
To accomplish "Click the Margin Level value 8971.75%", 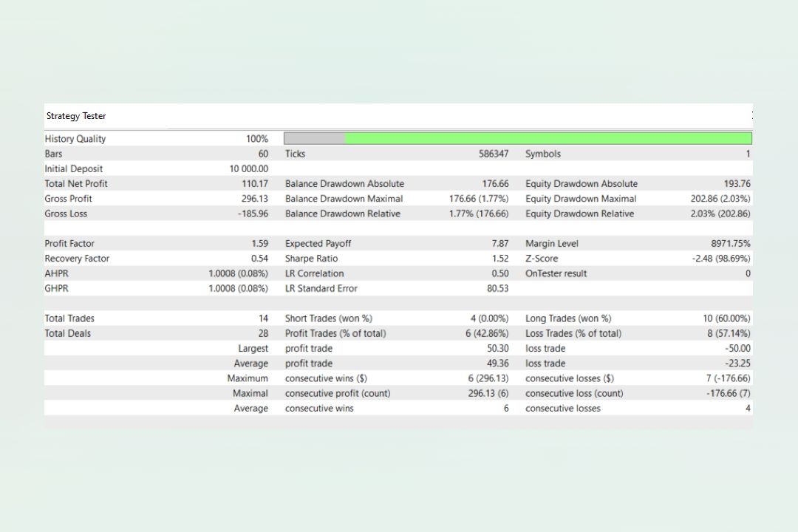I will coord(730,243).
